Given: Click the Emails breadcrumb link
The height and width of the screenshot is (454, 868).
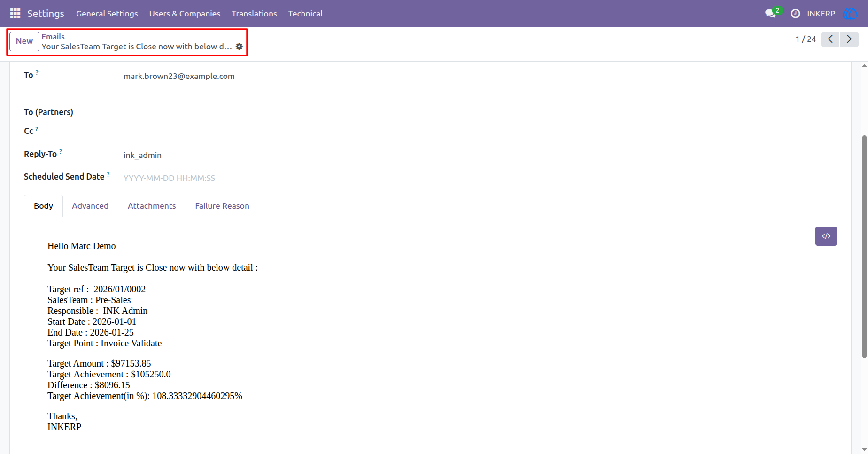Looking at the screenshot, I should tap(53, 37).
